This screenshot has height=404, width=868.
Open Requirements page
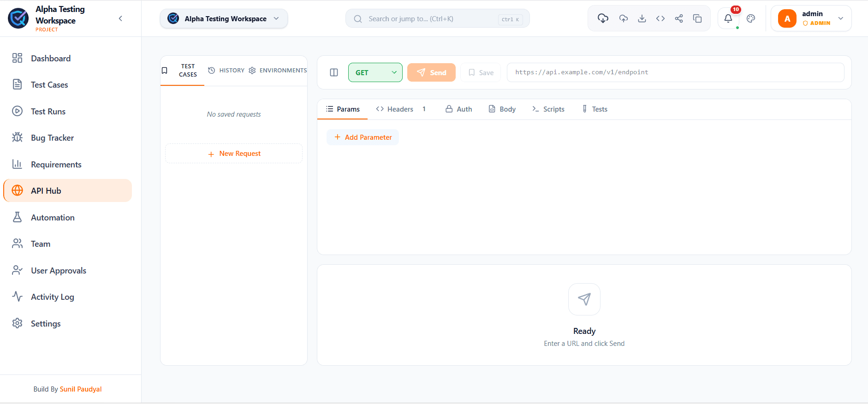(x=67, y=164)
